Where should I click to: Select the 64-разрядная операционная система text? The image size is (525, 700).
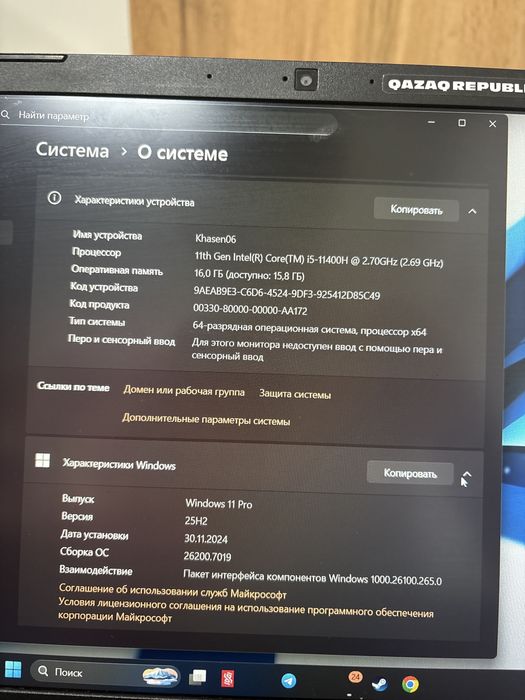pos(309,329)
